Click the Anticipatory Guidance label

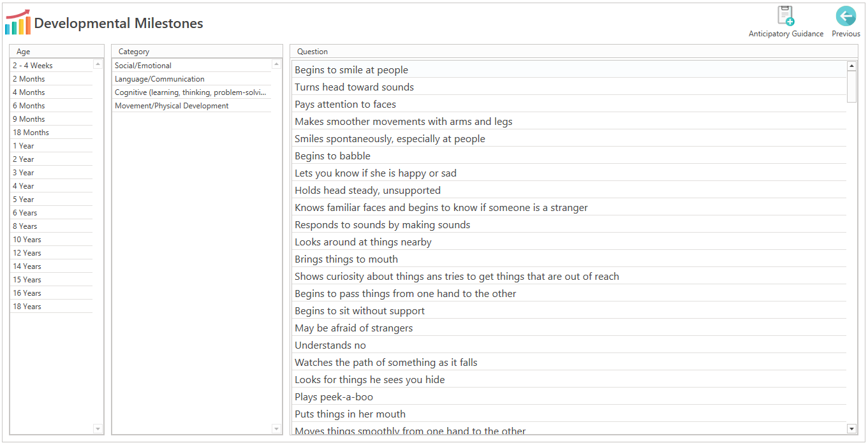[786, 34]
